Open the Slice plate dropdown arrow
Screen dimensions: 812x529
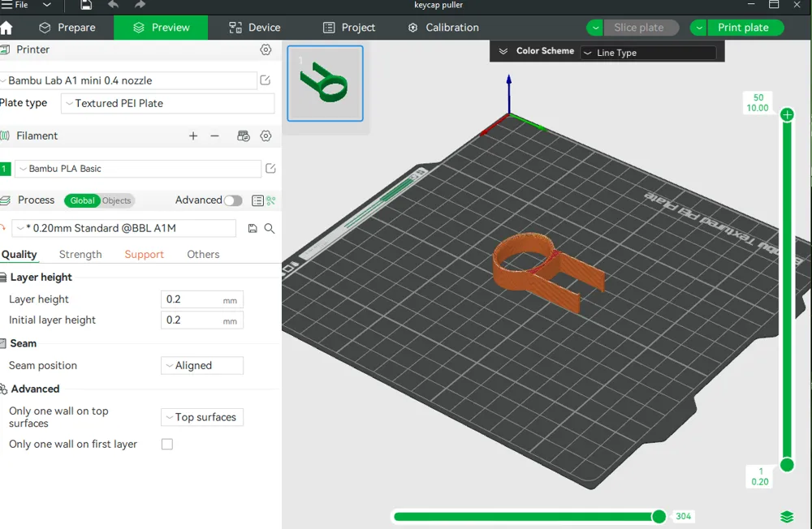(595, 28)
